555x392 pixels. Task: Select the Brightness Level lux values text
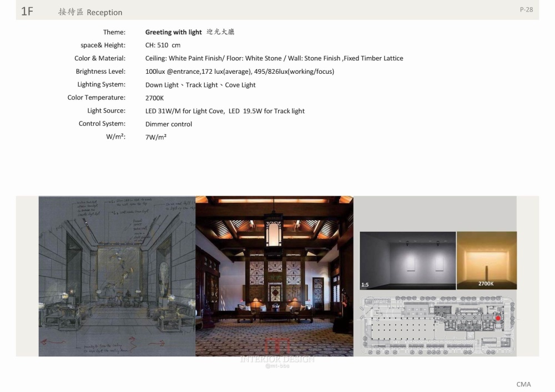tap(239, 72)
